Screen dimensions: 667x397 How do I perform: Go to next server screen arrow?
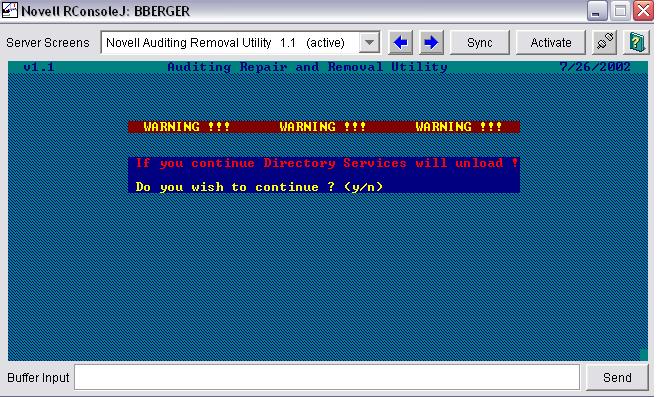pos(431,43)
